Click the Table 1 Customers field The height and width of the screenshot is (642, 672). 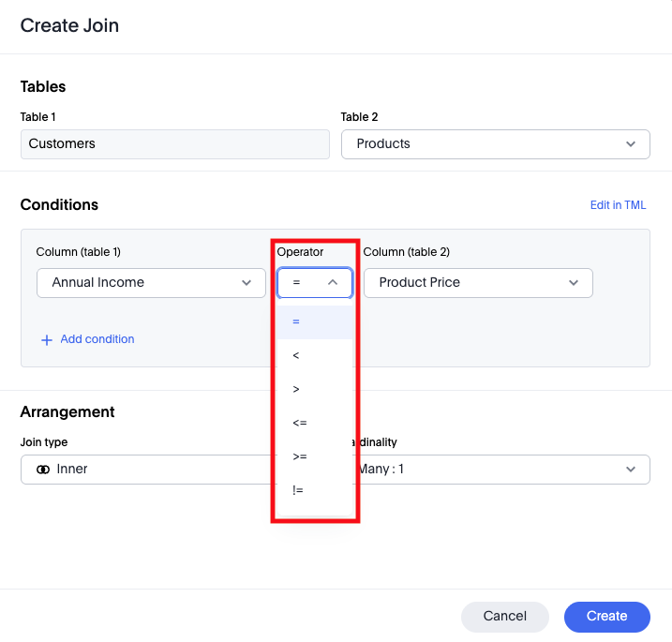click(175, 144)
